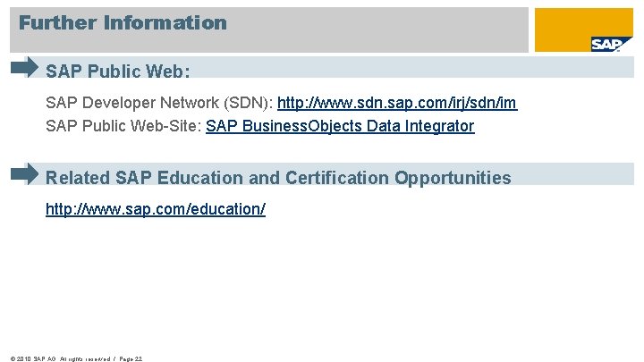Click the SAP Public Web-Site label text
644x362 pixels.
tap(123, 126)
